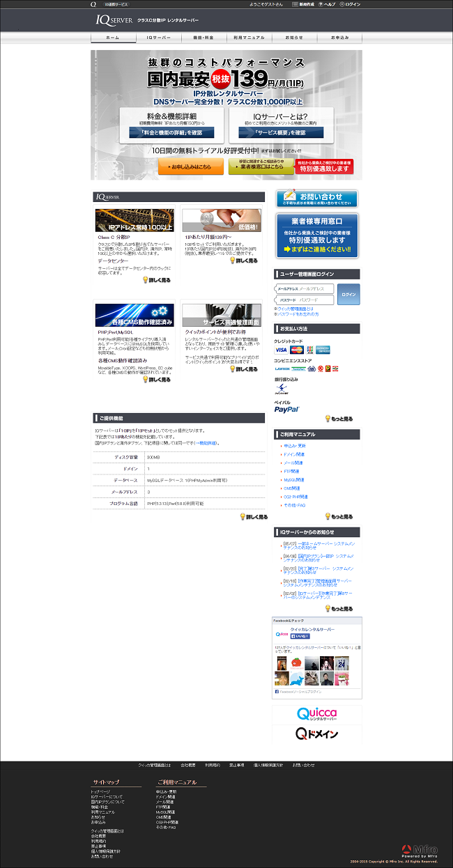Click the yellow 業者様窓口はこちら button
Screen dimensions: 453x868
pyautogui.click(x=261, y=166)
